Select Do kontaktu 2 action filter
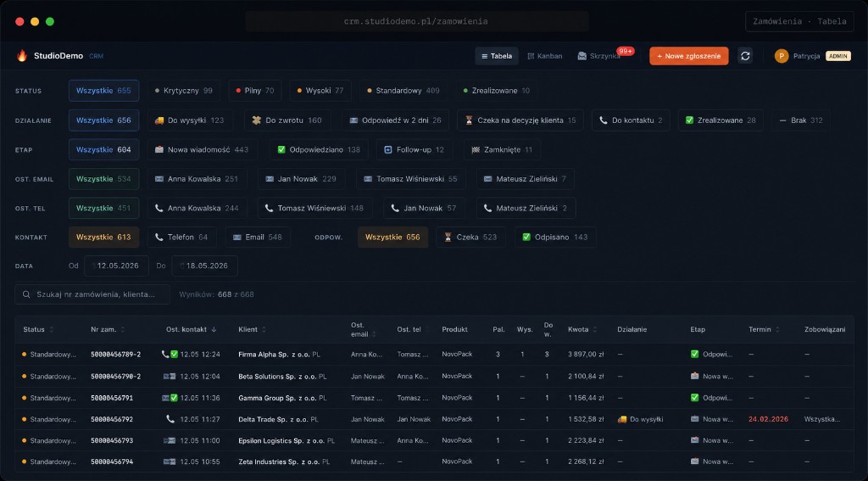Viewport: 868px width, 481px height. coord(631,120)
